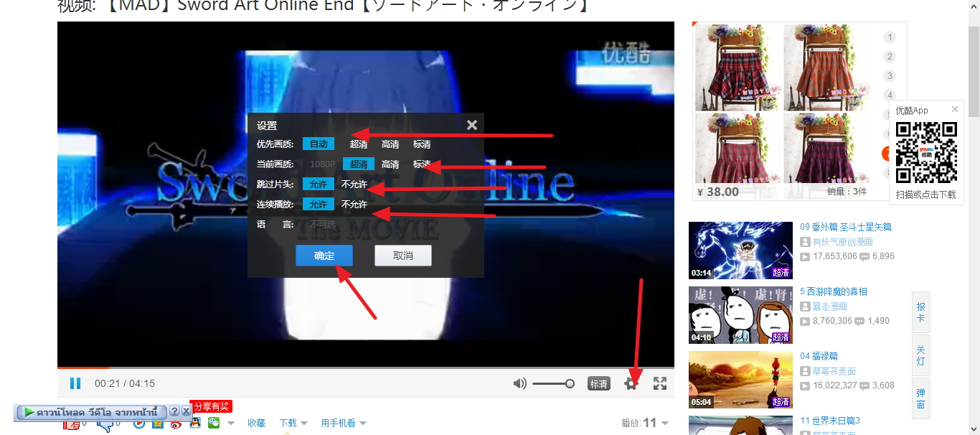
Task: Expand the 用手机看 dropdown arrow
Action: click(363, 424)
